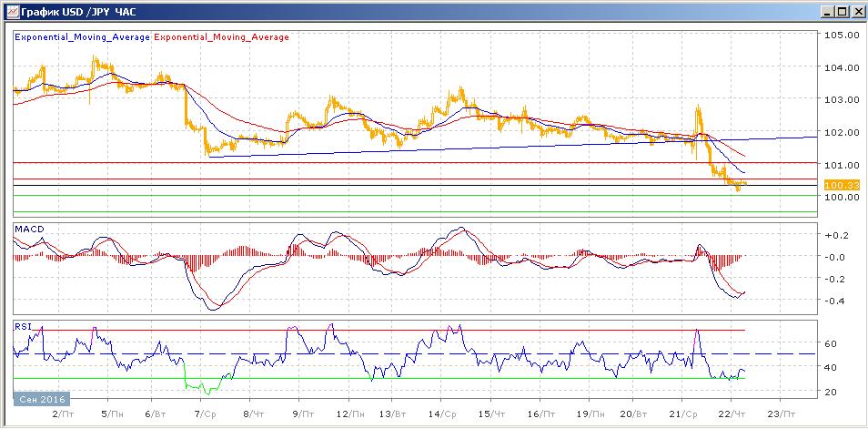Click the Сен 2016 month label
This screenshot has height=429, width=868.
(42, 399)
